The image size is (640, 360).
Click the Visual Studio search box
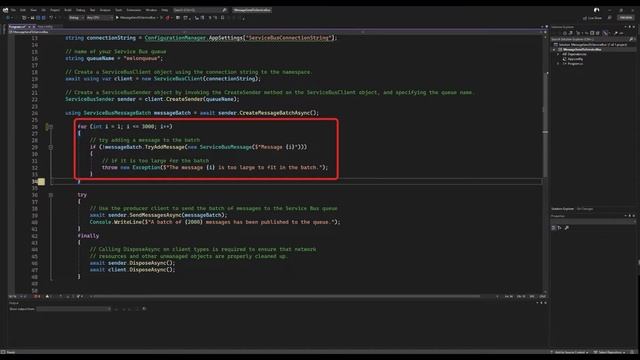click(x=200, y=10)
